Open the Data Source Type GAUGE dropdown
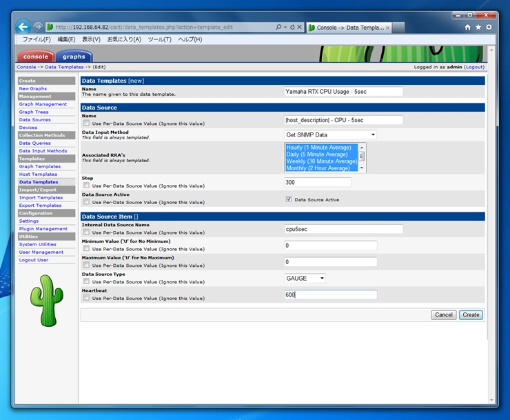Viewport: 510px width, 420px height. pos(305,279)
